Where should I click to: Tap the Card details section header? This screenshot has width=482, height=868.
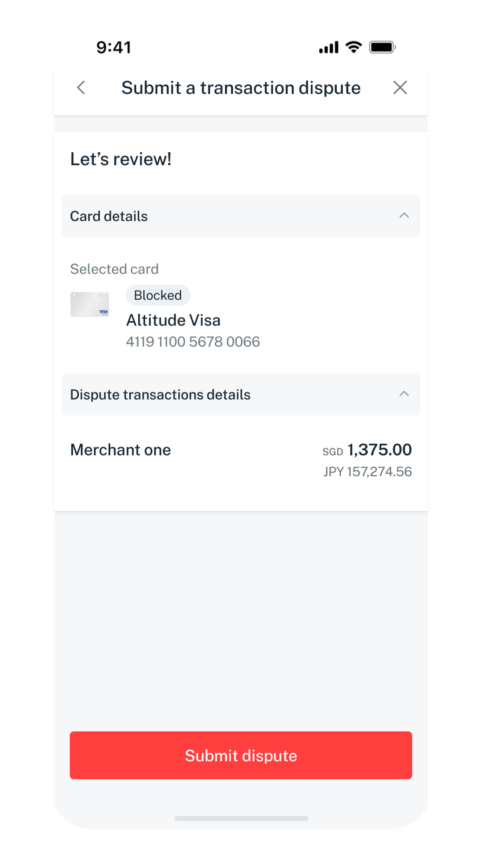(109, 216)
